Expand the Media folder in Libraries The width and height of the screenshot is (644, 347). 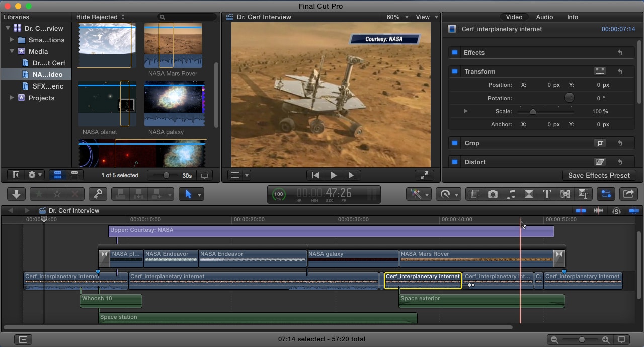(12, 51)
